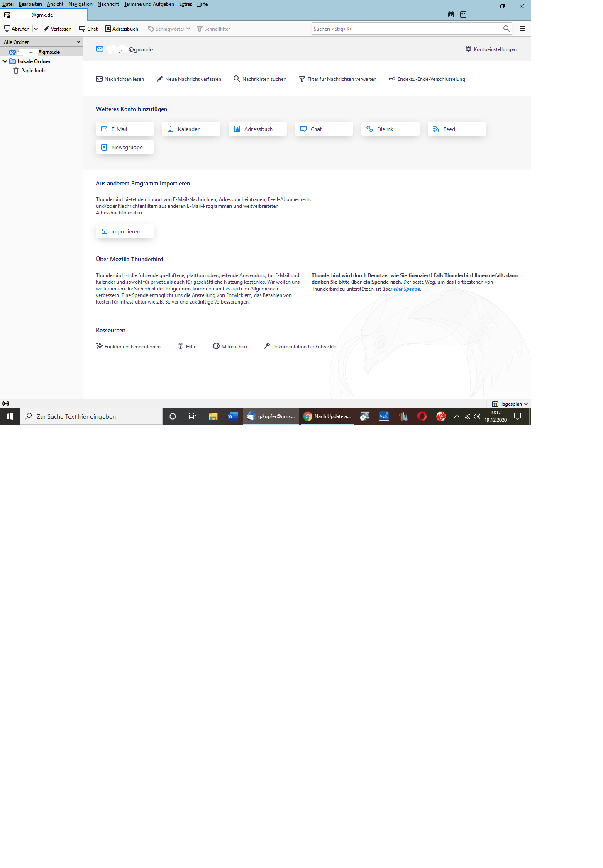Select the Papierkorb folder
Screen dimensions: 603x868
[x=33, y=71]
